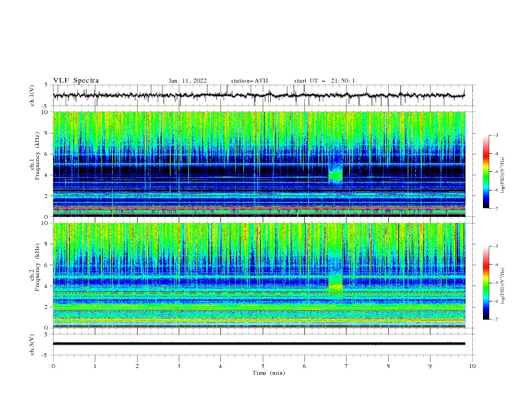Image resolution: width=532 pixels, height=411 pixels.
Task: Click the '3' tick on the time axis
Action: pos(179,366)
